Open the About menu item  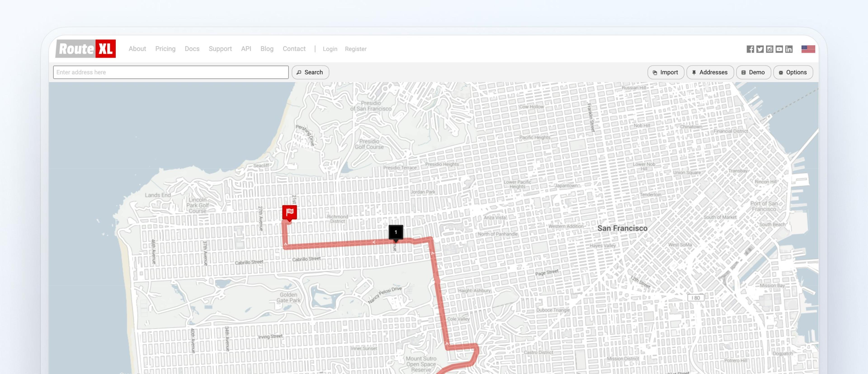[x=137, y=49]
